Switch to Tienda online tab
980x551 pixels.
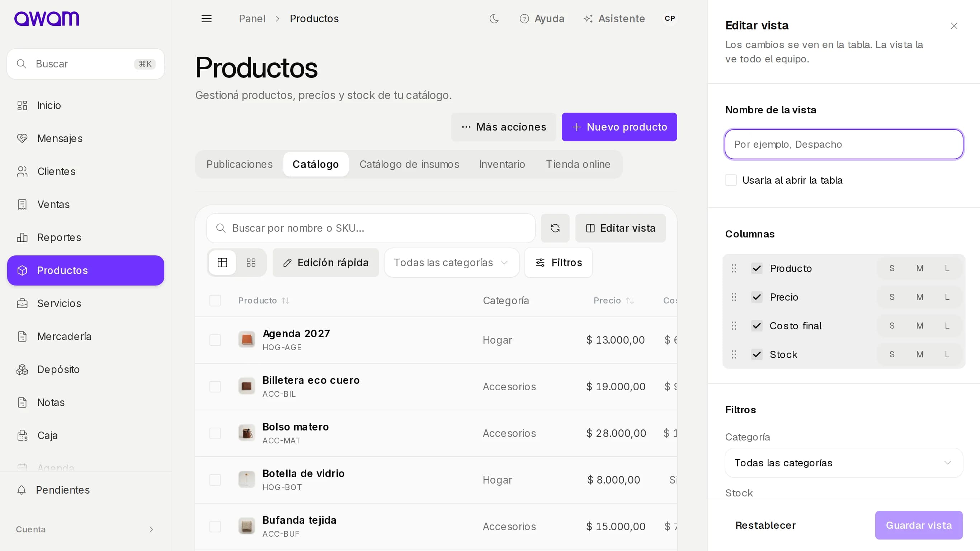click(x=578, y=164)
